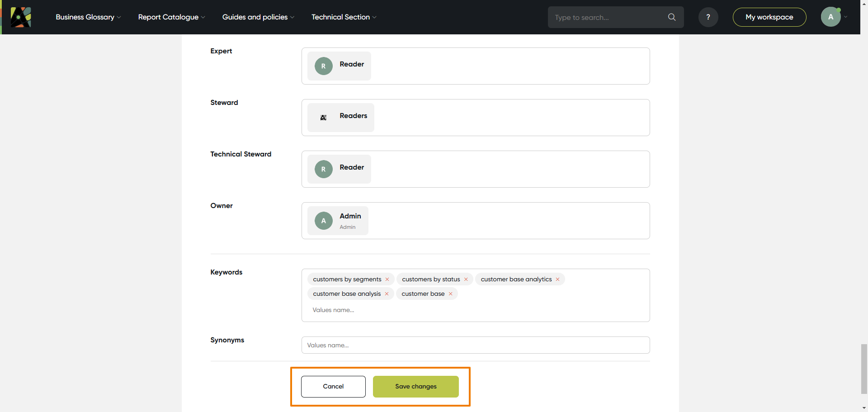Expand the Report Catalogue menu
The height and width of the screenshot is (412, 868).
point(171,17)
